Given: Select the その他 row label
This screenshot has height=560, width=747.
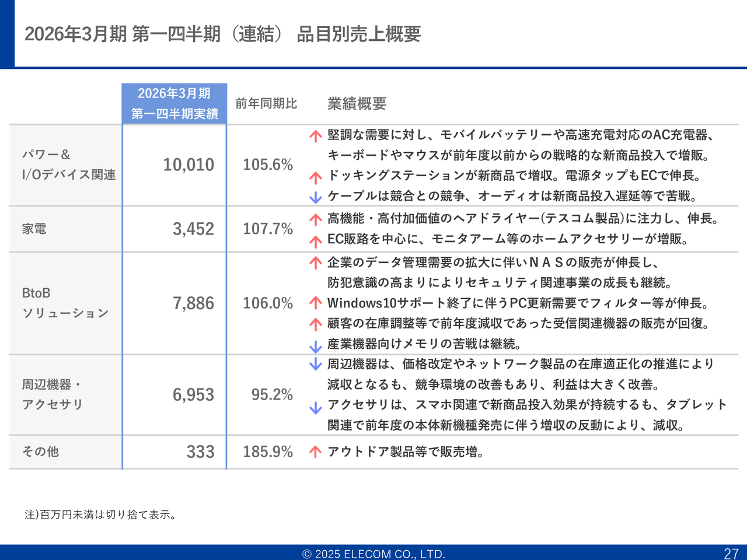Looking at the screenshot, I should coord(40,452).
